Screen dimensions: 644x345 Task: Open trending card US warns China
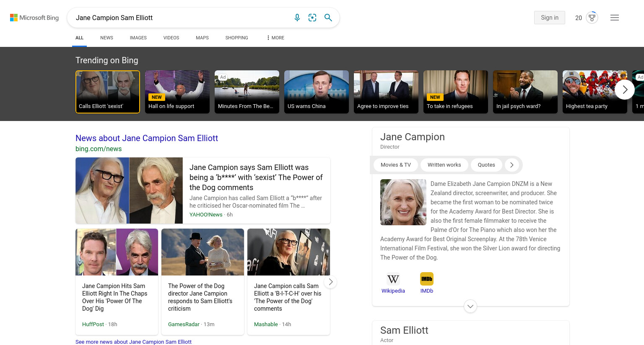point(317,92)
